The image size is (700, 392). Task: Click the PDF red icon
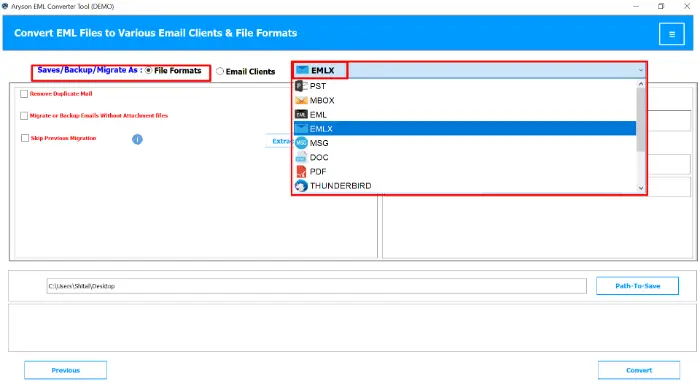coord(301,171)
